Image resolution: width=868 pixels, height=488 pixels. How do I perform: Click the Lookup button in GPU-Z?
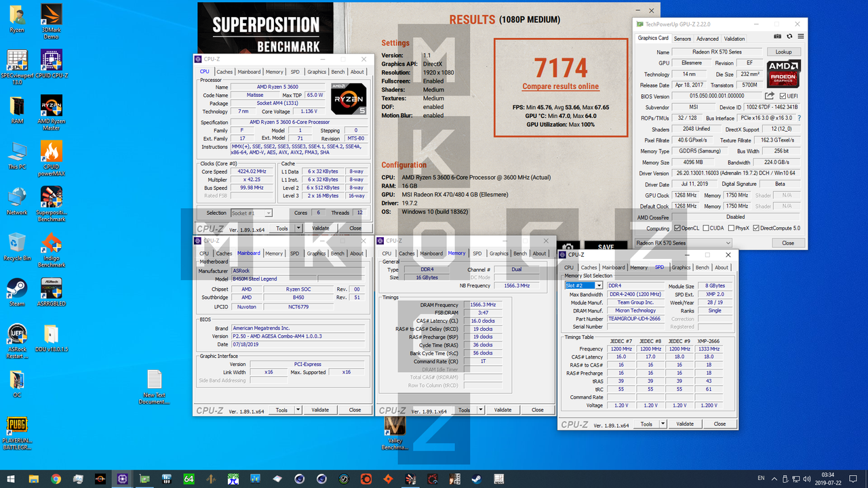(x=783, y=52)
